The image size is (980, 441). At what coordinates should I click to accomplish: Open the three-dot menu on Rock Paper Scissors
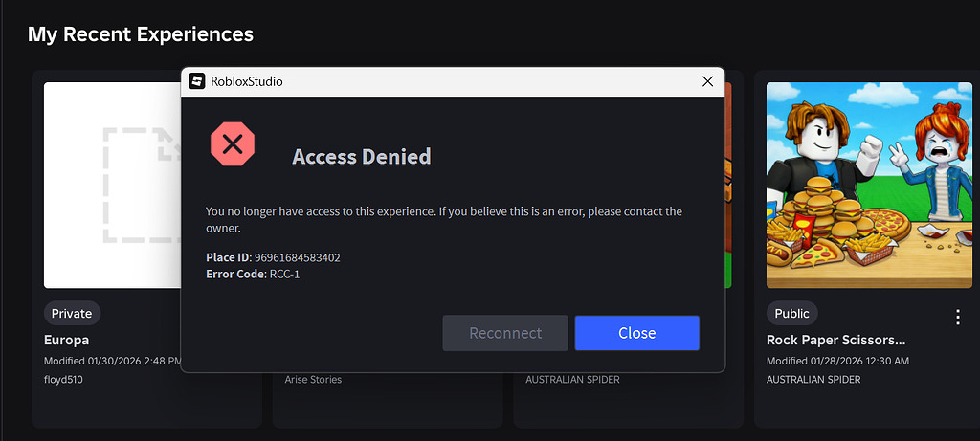957,317
